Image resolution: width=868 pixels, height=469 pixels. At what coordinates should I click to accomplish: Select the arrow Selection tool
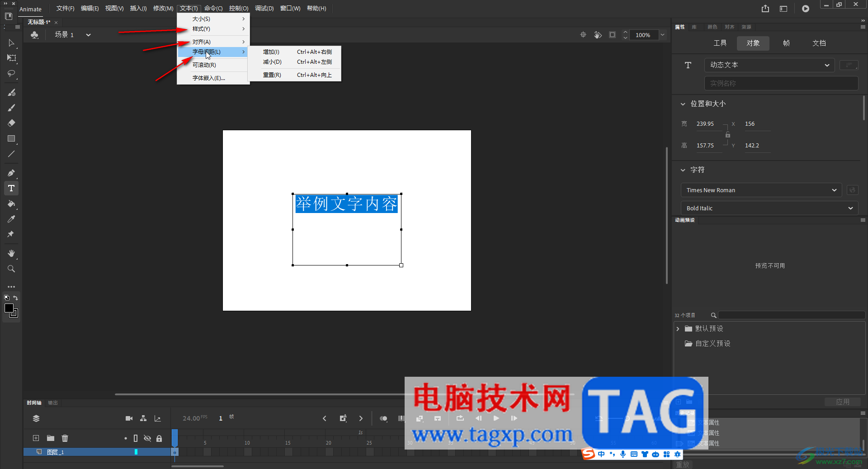point(11,43)
